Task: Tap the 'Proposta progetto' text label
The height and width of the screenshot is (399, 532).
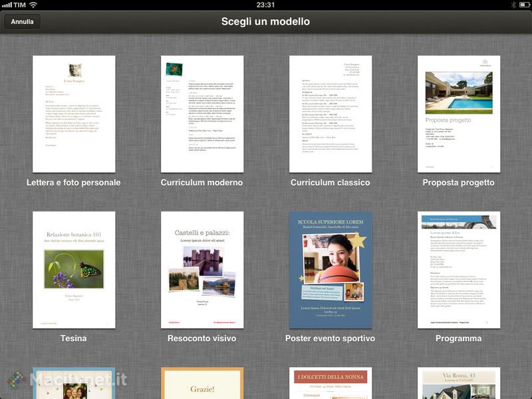Action: click(x=459, y=182)
